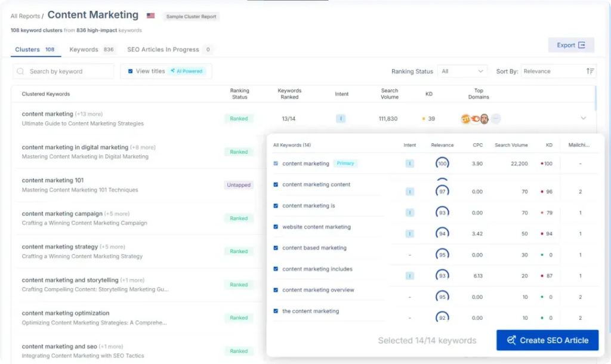Uncheck the primary content marketing keyword
Screen dimensions: 611x364
click(x=276, y=164)
